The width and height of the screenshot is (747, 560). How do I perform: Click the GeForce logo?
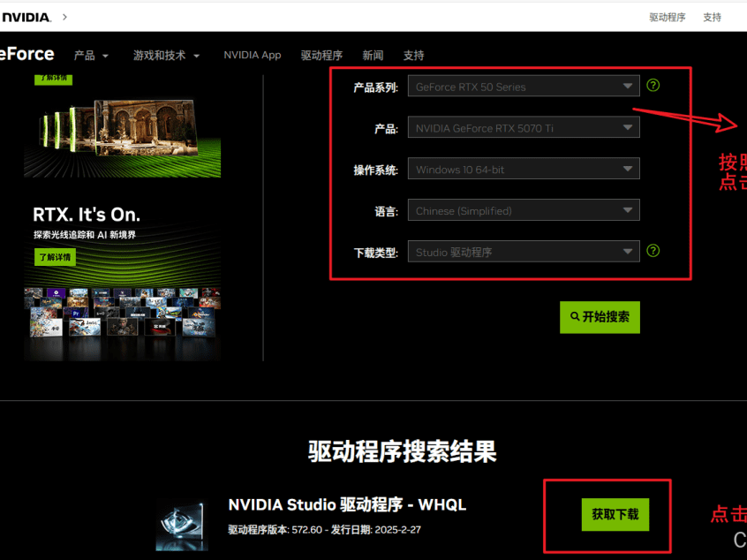click(26, 55)
